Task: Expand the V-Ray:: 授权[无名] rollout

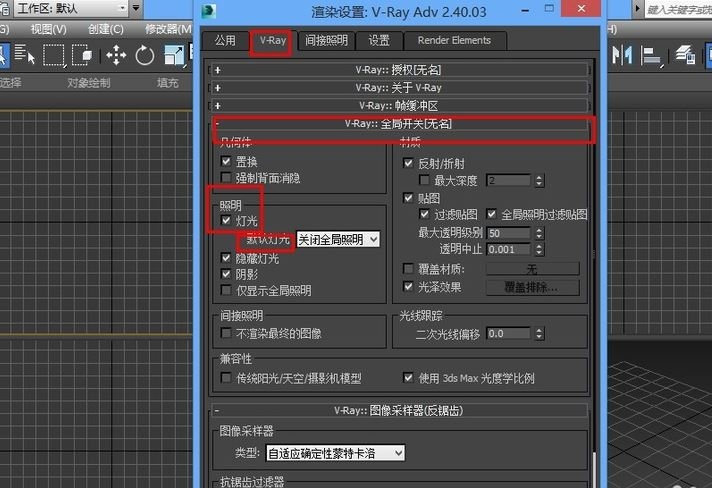Action: [399, 70]
